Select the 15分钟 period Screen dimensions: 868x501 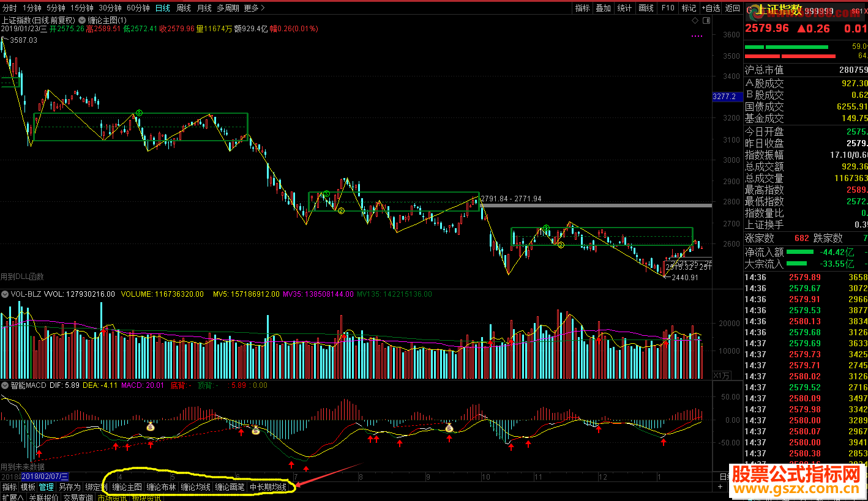click(81, 8)
